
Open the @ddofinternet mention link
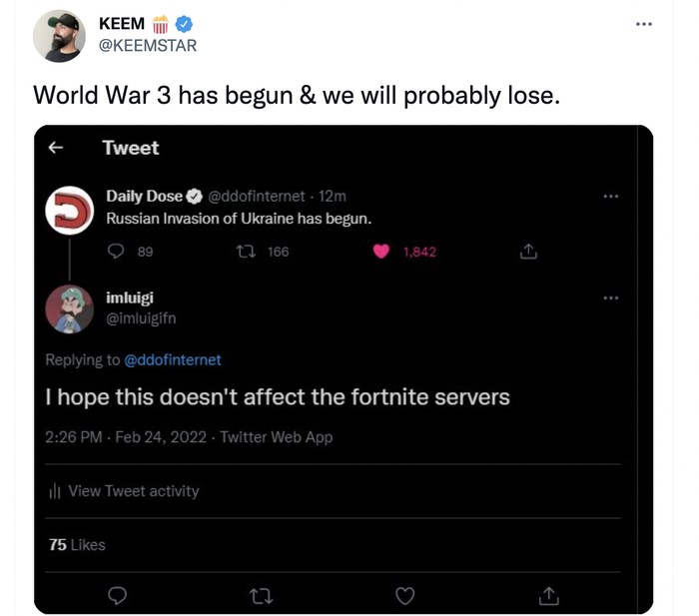(x=172, y=359)
